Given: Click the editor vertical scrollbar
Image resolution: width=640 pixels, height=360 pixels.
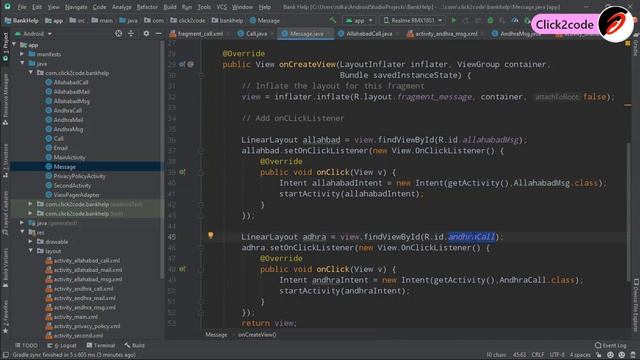Looking at the screenshot, I should [x=628, y=211].
